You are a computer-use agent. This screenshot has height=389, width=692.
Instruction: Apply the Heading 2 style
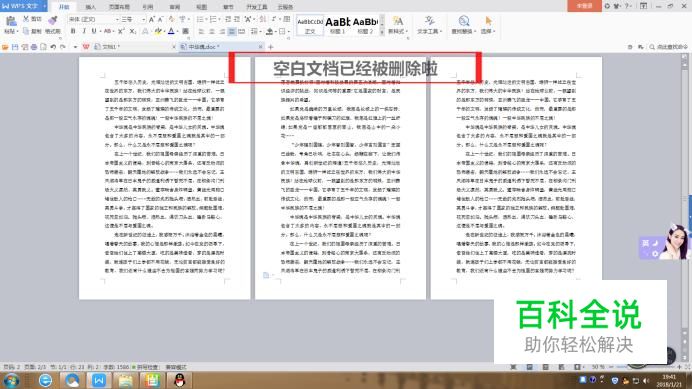[x=365, y=26]
